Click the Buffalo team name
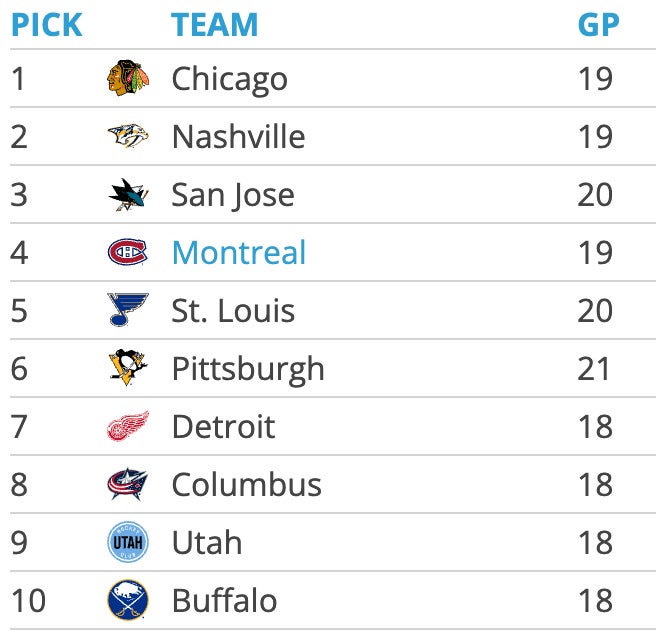The width and height of the screenshot is (656, 634). (224, 601)
